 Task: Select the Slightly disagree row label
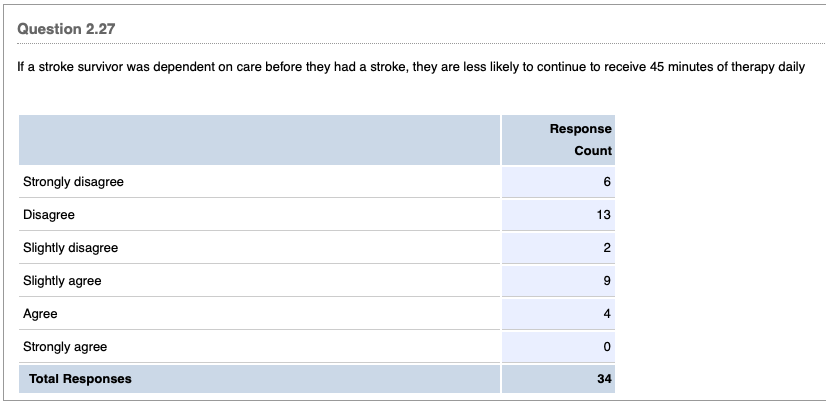pyautogui.click(x=71, y=248)
